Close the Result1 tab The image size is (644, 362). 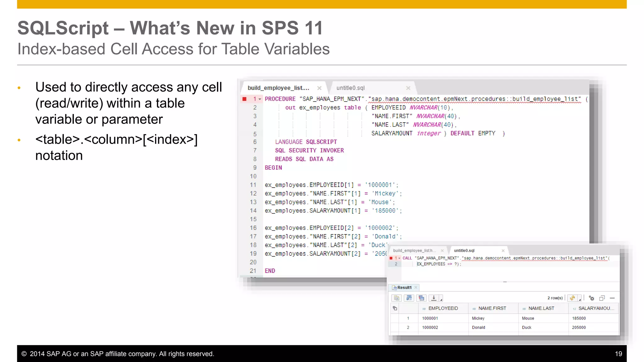point(416,287)
